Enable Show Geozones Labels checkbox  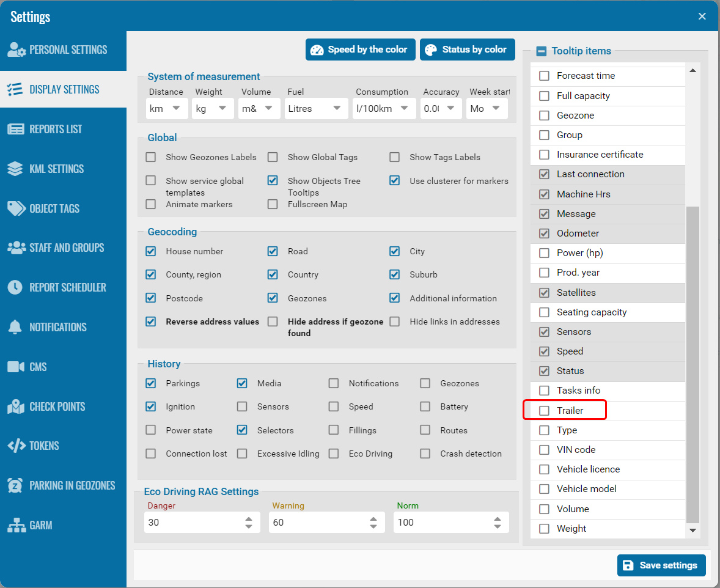pos(151,157)
